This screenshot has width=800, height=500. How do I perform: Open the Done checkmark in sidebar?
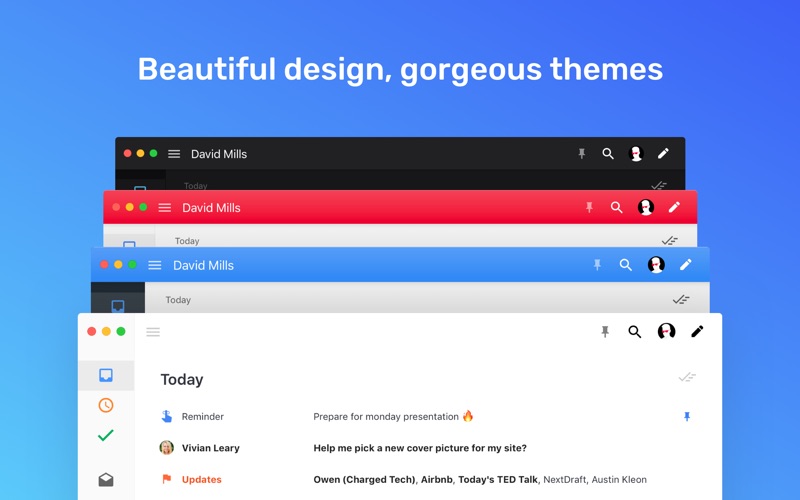[106, 435]
